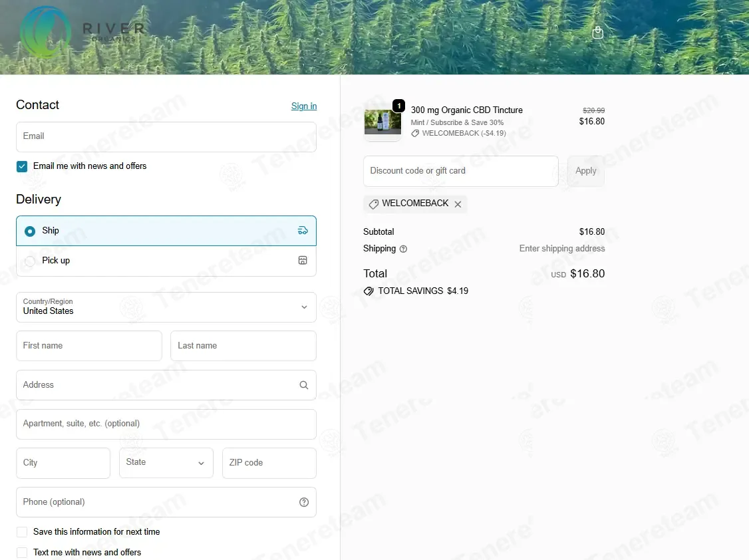Click the shipping truck icon in Ship option
This screenshot has height=560, width=749.
(x=303, y=231)
